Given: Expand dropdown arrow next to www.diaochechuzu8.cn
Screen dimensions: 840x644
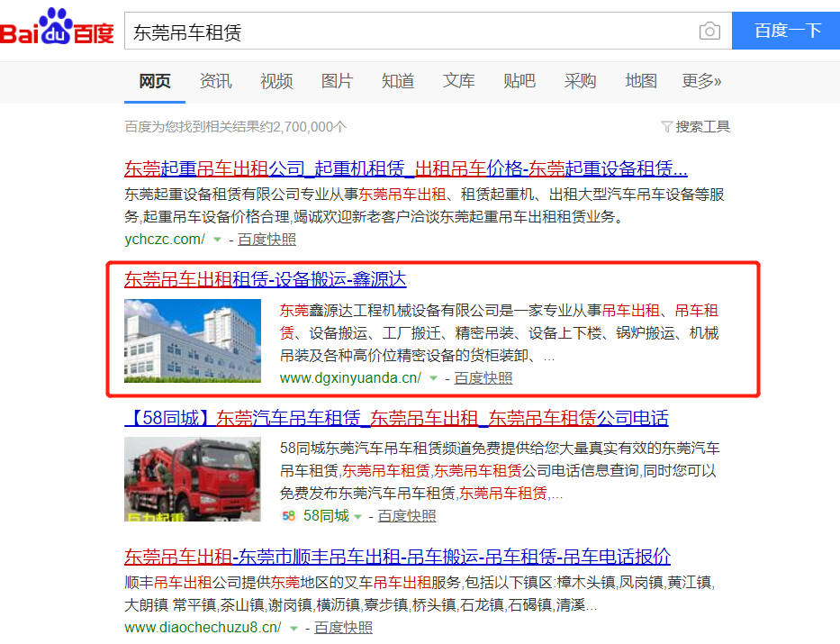Looking at the screenshot, I should point(294,628).
